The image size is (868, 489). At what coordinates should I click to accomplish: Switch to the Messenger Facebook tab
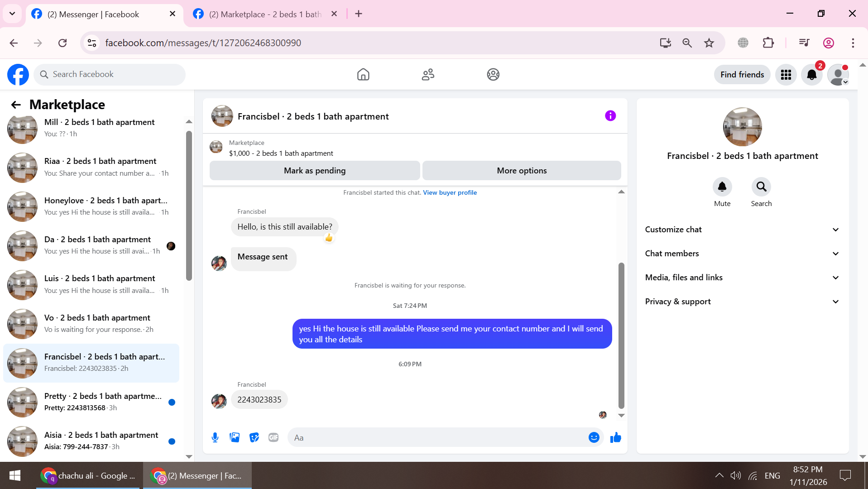pyautogui.click(x=105, y=14)
